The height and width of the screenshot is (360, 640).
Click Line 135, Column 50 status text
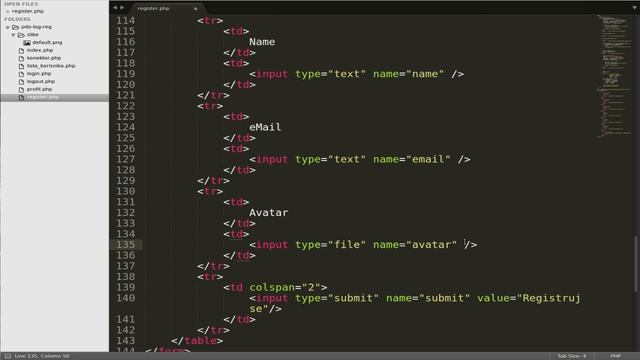tap(42, 356)
